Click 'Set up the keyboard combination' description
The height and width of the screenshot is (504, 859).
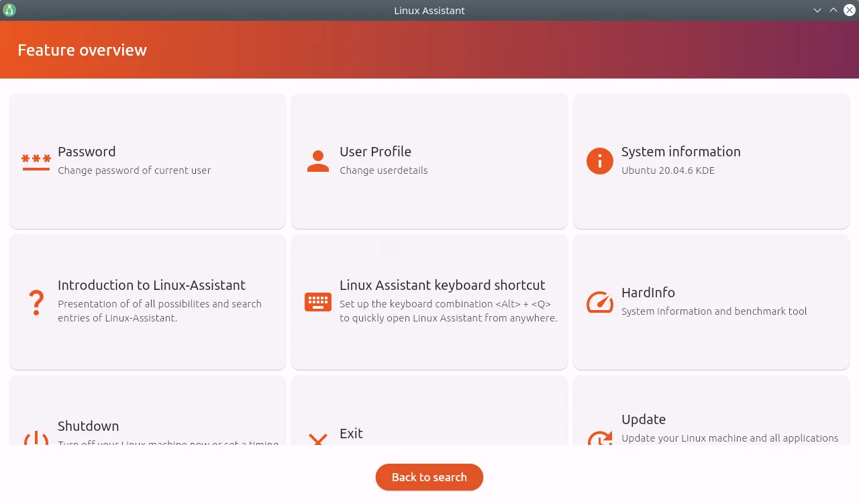tap(448, 311)
